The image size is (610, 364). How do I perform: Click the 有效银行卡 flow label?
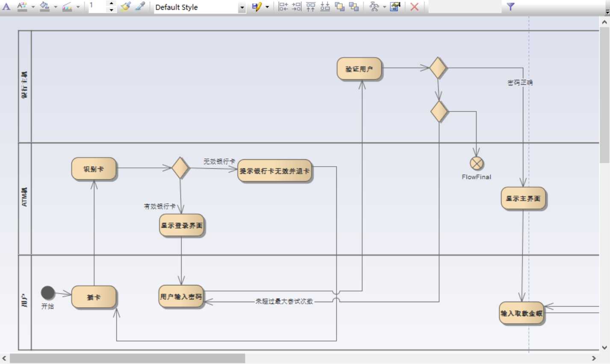tap(159, 206)
